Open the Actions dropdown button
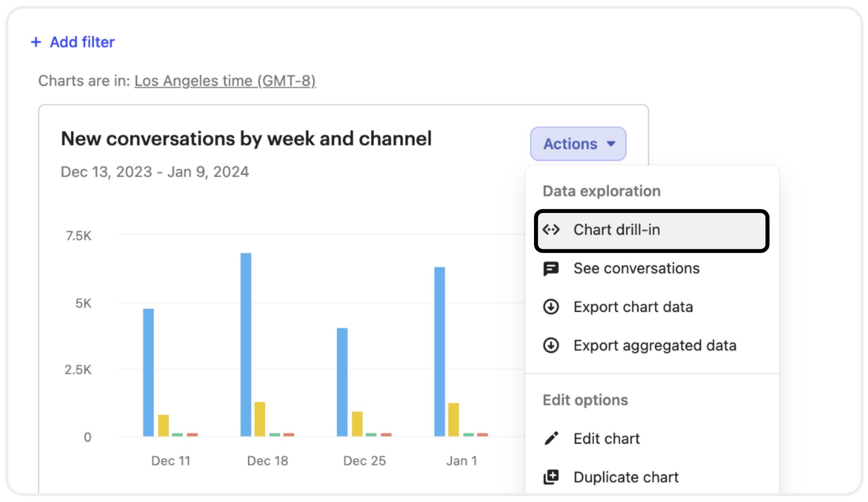Screen dimensions: 868x502 pos(578,144)
